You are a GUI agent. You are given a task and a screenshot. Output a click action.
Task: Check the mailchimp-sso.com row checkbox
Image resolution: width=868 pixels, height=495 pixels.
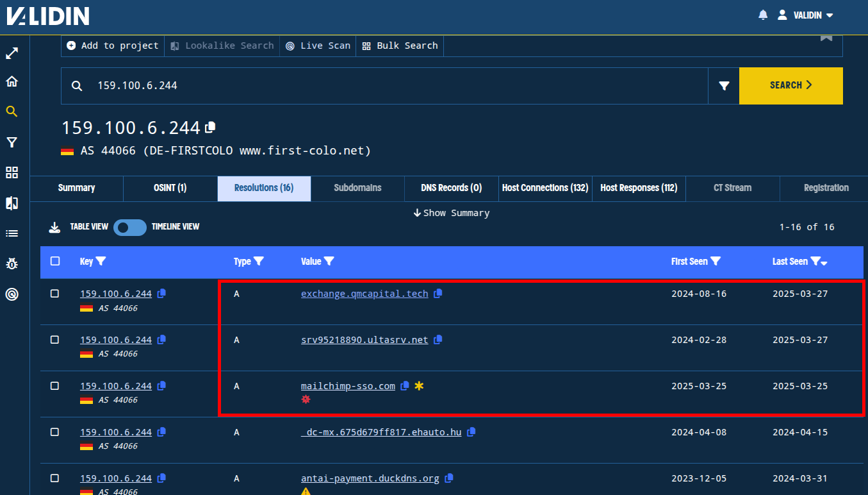(x=55, y=386)
